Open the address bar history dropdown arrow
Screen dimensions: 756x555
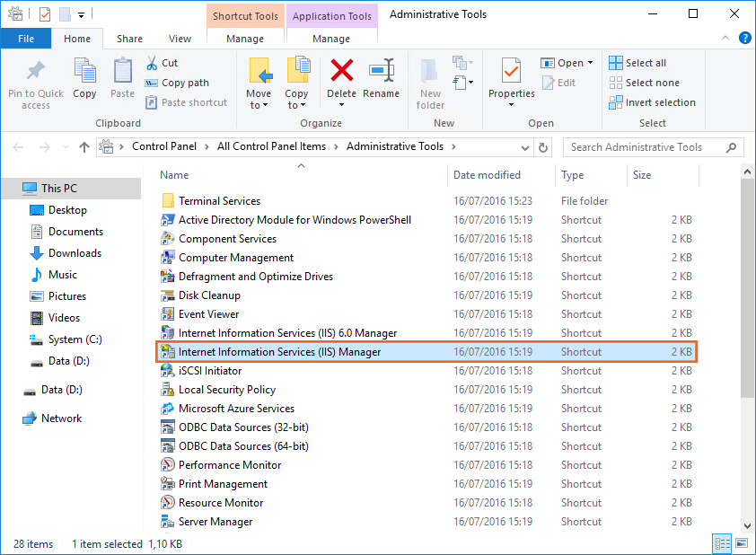(x=524, y=147)
